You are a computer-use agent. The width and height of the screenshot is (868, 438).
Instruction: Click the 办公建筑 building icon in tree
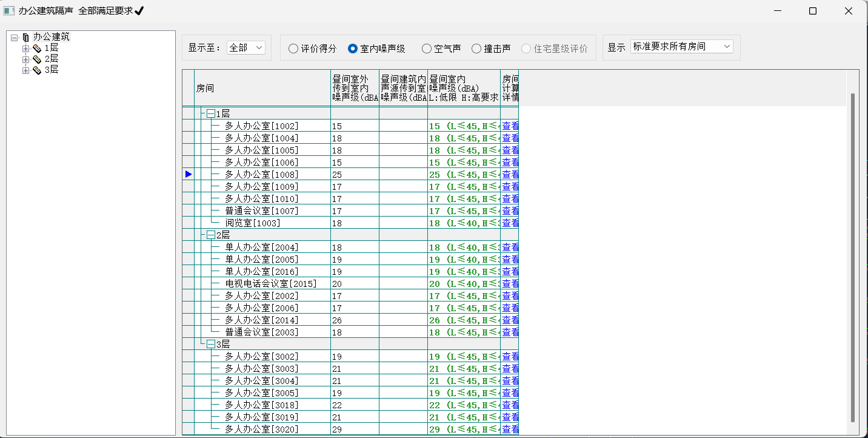[x=25, y=37]
